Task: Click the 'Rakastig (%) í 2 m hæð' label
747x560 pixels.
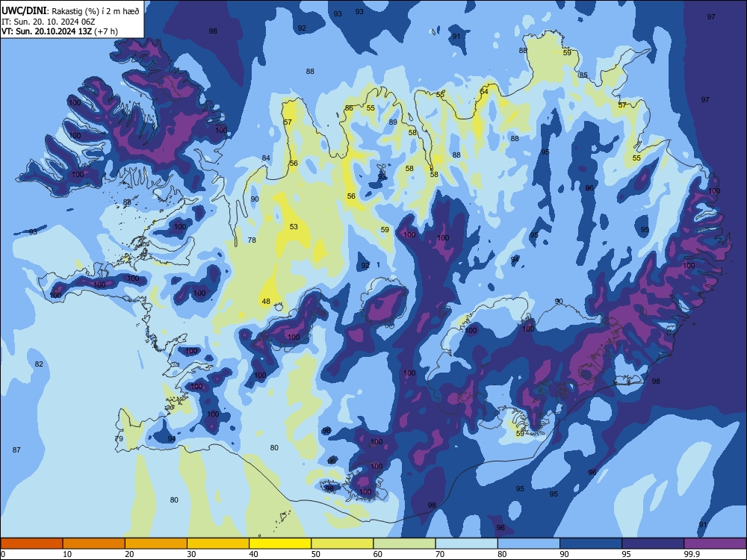Action: click(x=96, y=11)
